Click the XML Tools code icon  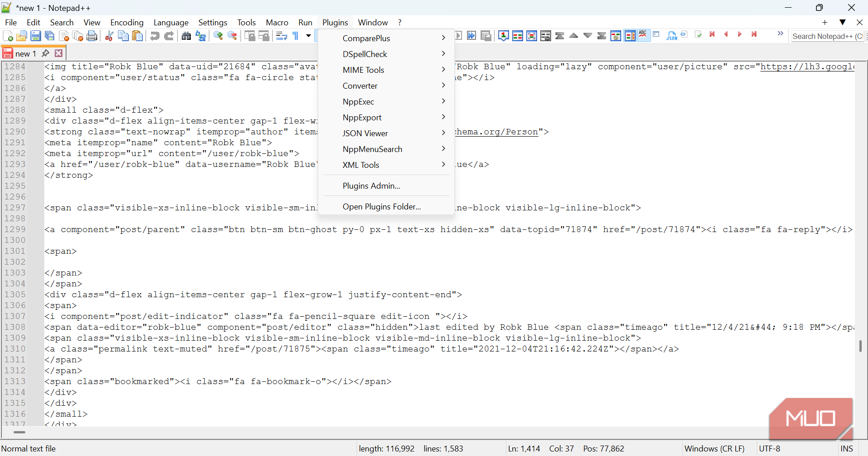tap(684, 34)
